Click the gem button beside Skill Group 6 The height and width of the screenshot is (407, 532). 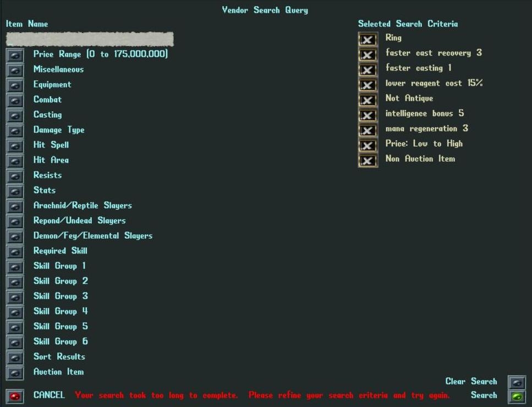point(15,343)
